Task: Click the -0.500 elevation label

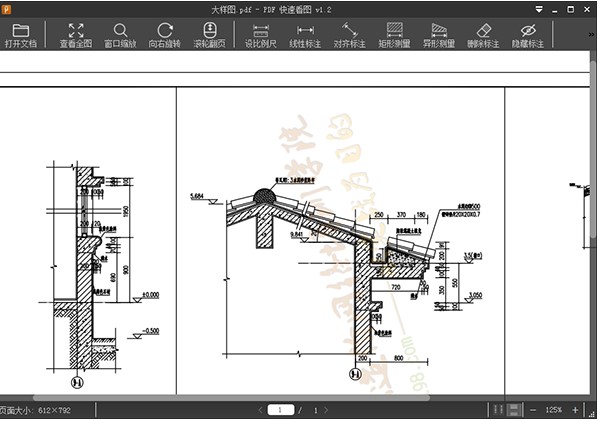Action: click(x=150, y=331)
